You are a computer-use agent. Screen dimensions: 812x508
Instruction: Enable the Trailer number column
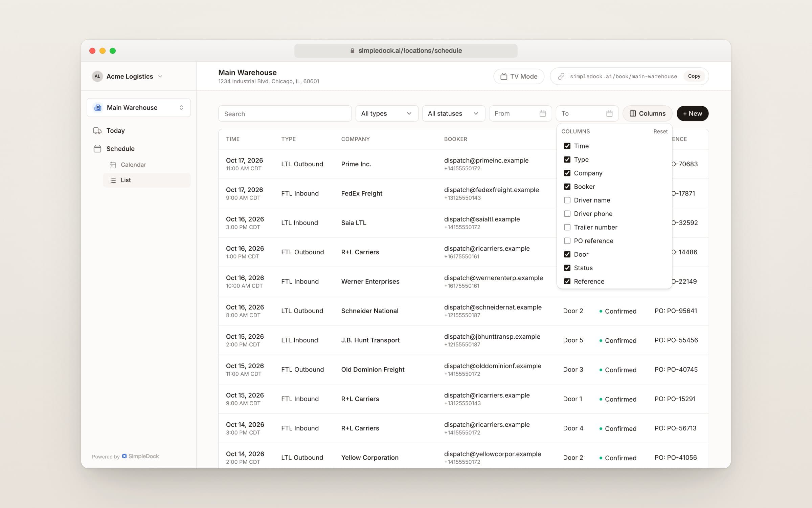[567, 227]
